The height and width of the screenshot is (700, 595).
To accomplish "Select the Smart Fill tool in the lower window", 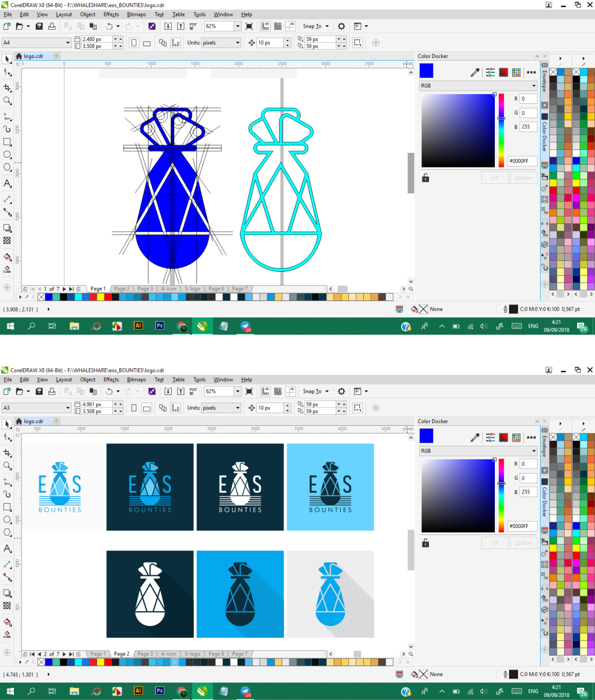I will pyautogui.click(x=7, y=635).
